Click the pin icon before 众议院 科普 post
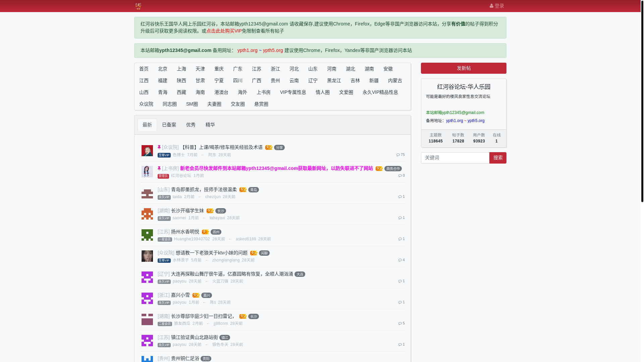644x362 pixels. (159, 147)
